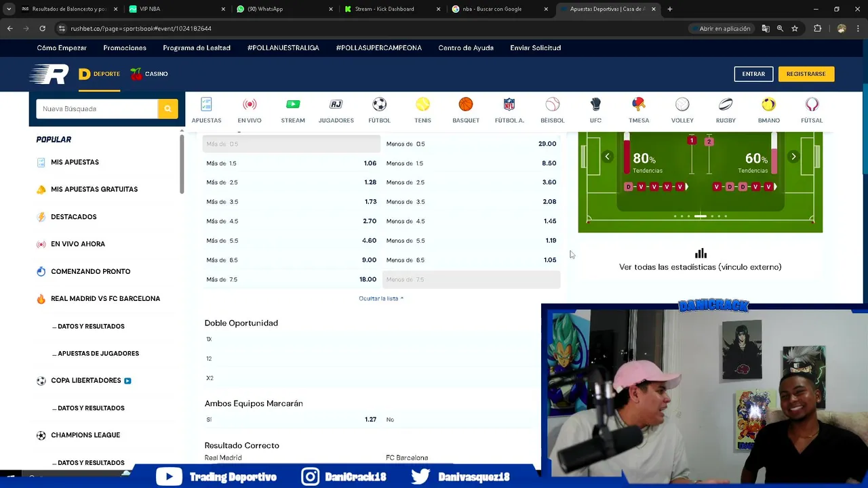This screenshot has height=488, width=868.
Task: Open Programa de Lealtad menu item
Action: [x=197, y=48]
